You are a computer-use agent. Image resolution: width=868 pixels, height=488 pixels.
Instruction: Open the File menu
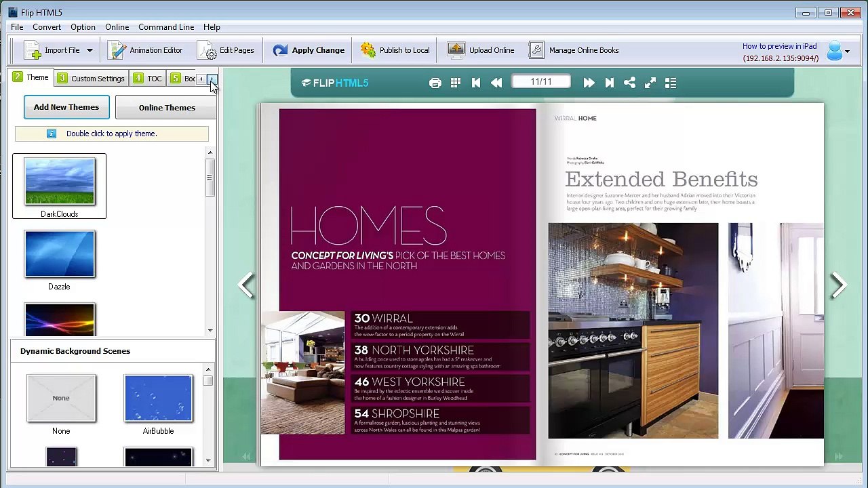click(x=17, y=27)
